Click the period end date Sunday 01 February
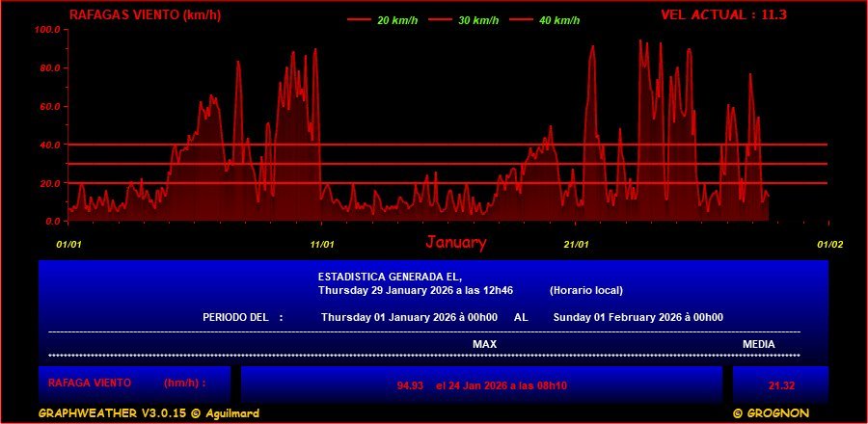 point(637,317)
